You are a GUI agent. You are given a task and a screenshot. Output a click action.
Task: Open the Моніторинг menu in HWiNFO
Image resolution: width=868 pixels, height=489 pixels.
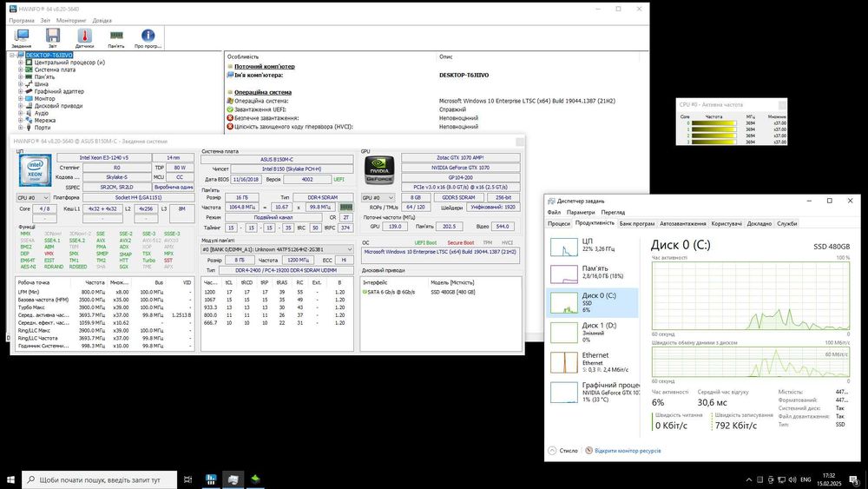coord(71,21)
